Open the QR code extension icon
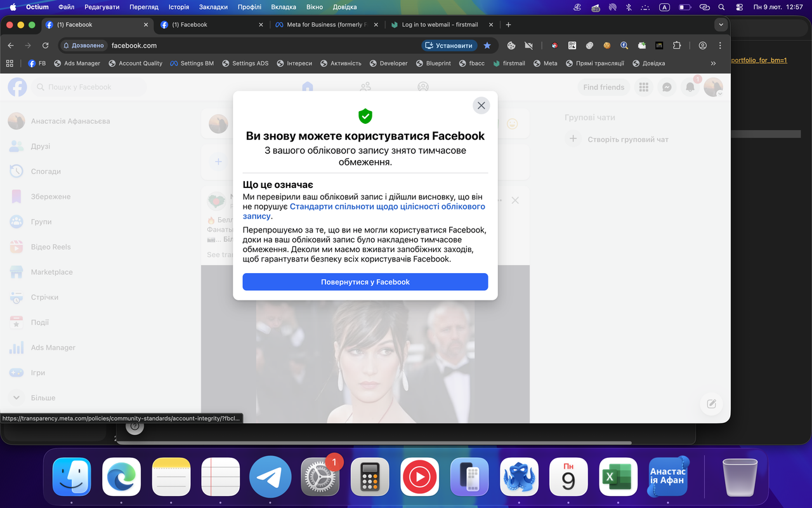 point(572,46)
